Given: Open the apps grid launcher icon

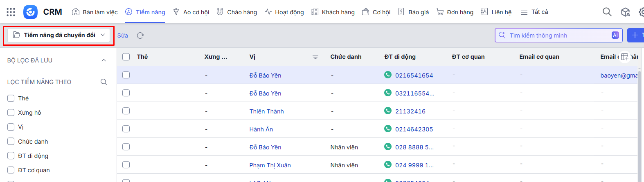Looking at the screenshot, I should (11, 12).
